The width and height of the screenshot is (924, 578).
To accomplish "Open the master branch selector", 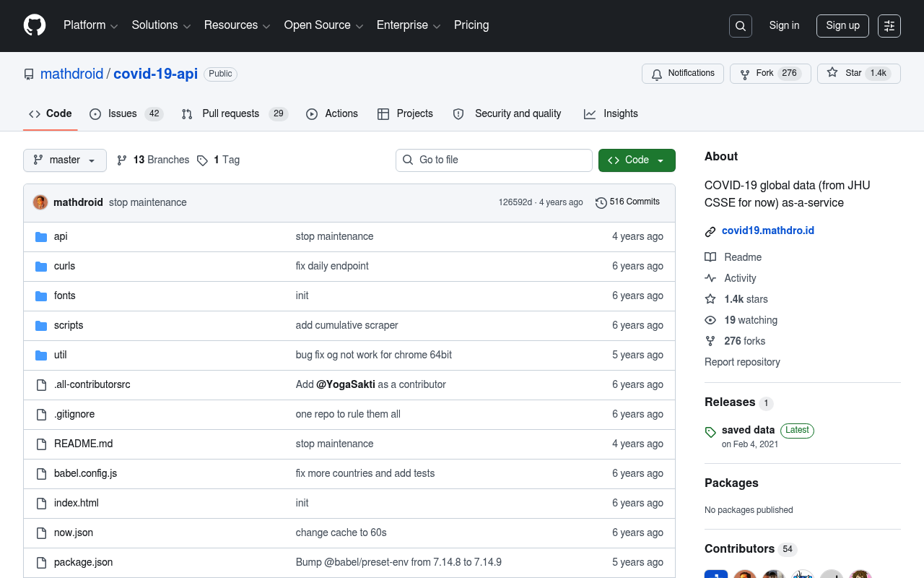I will (x=65, y=160).
